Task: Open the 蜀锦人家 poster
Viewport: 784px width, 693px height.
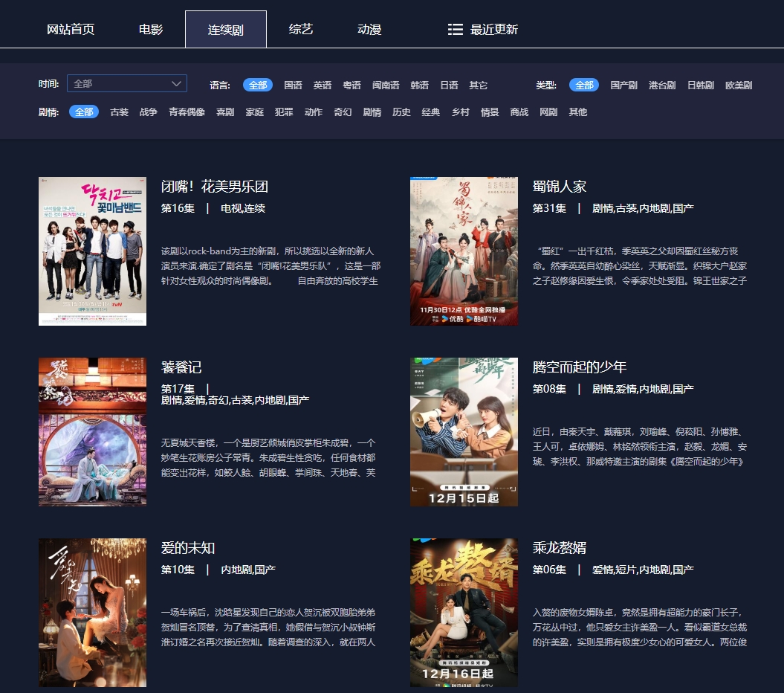Action: (464, 251)
